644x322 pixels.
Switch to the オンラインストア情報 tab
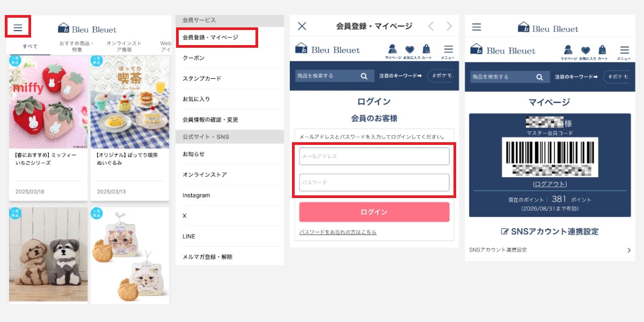[x=124, y=46]
